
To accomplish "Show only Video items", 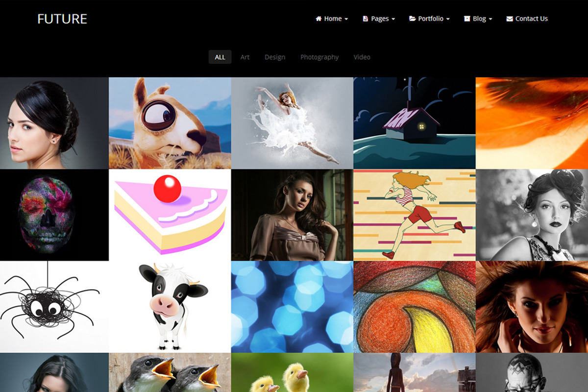I will click(362, 57).
